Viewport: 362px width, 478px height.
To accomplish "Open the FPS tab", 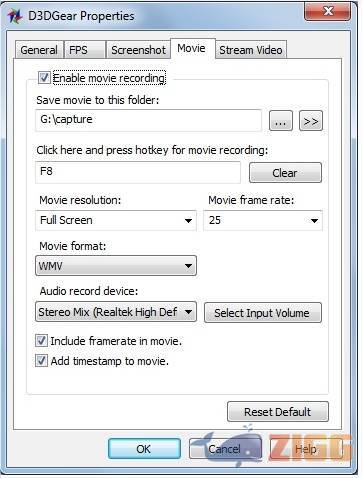I will click(x=85, y=50).
